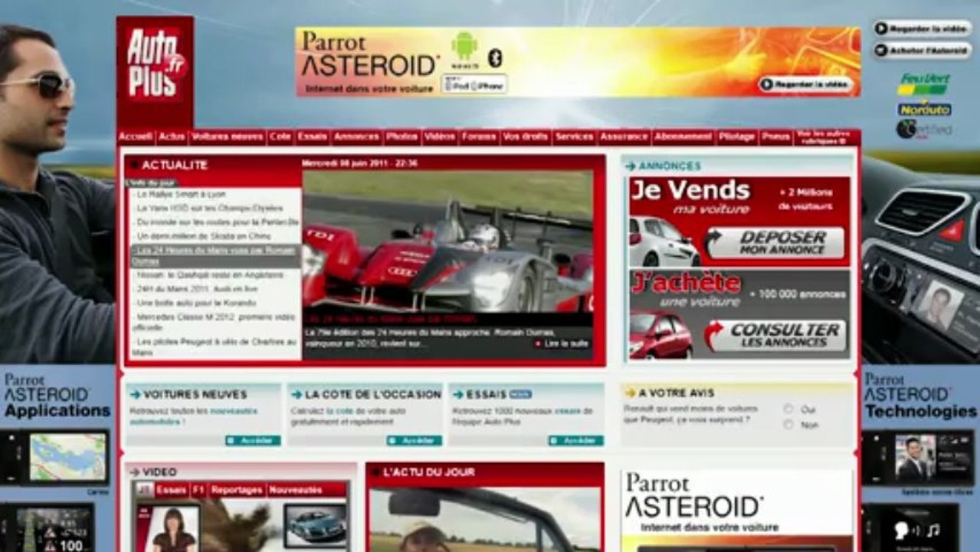
Task: Click the teal arrow icon beside ANNONCES
Action: pyautogui.click(x=630, y=166)
